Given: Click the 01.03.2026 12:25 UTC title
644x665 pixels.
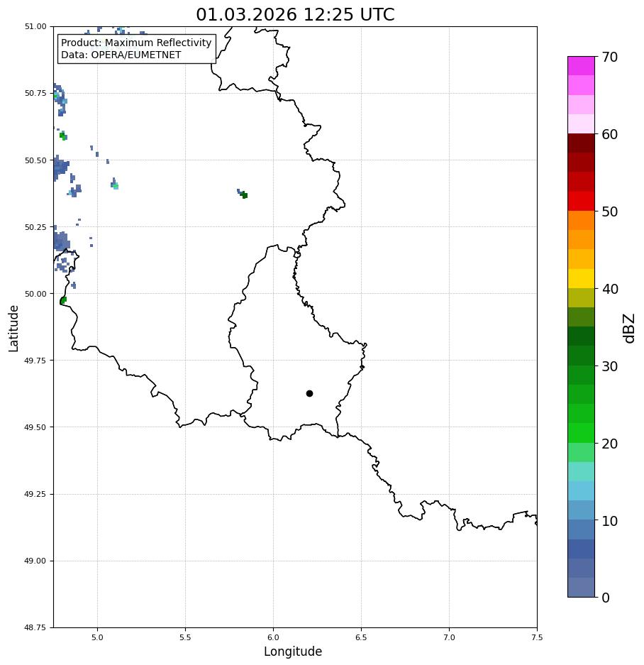Looking at the screenshot, I should pos(295,14).
